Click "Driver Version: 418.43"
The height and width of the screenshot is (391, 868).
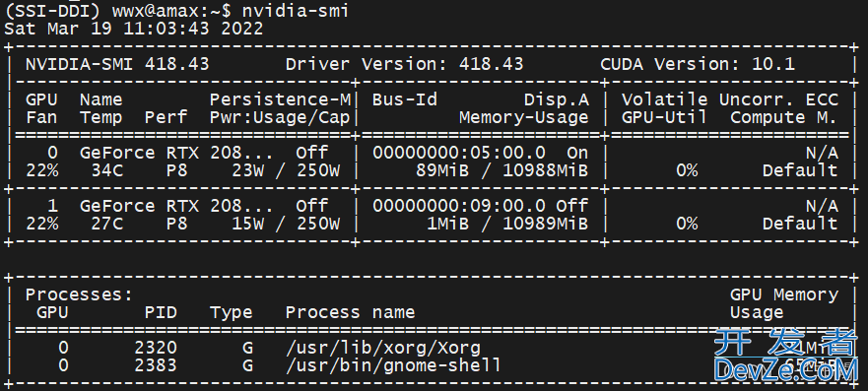404,64
